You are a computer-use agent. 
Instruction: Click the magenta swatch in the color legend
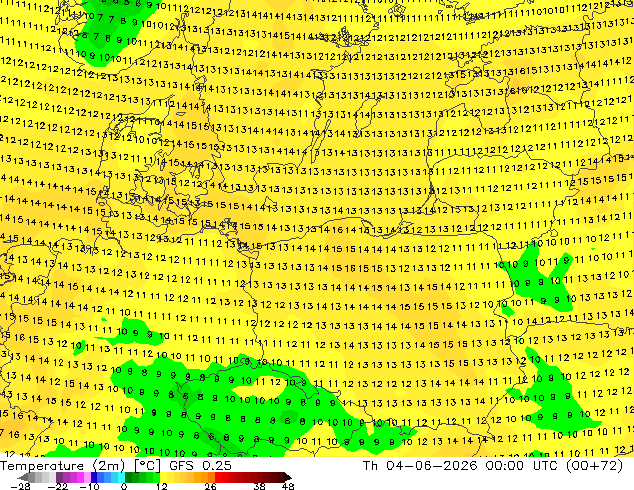80,477
